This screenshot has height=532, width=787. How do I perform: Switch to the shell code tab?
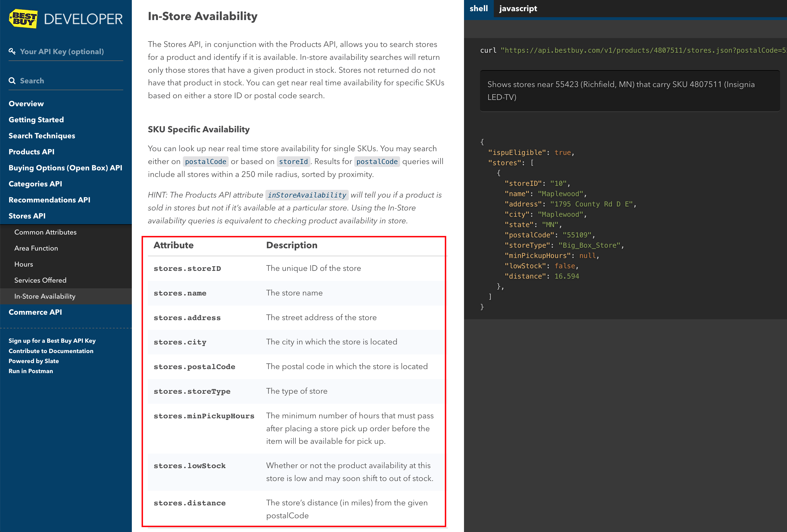pos(478,9)
